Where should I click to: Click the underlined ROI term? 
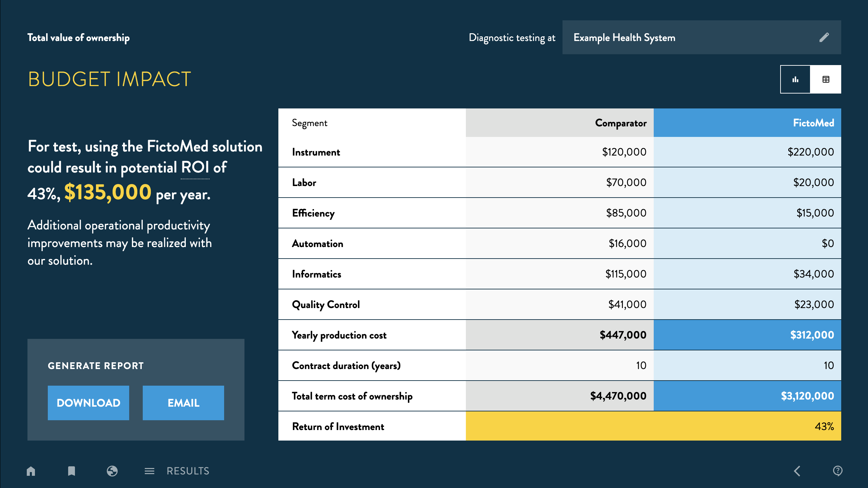point(195,168)
